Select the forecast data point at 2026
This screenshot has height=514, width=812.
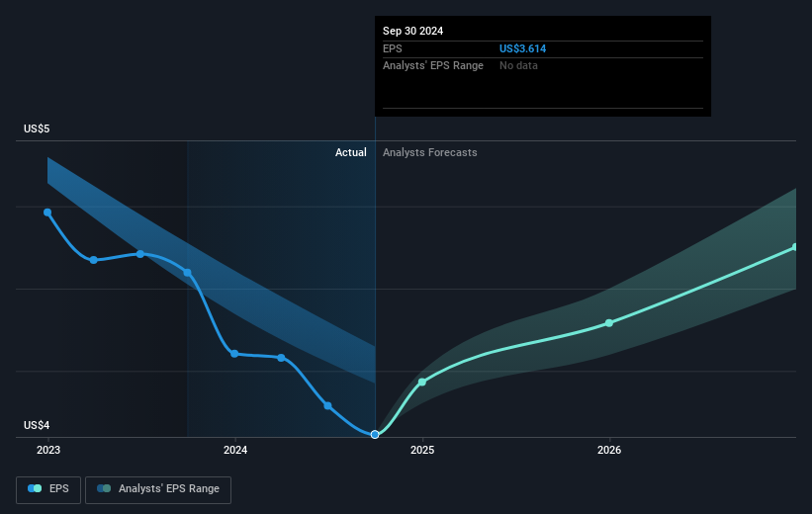pos(609,323)
